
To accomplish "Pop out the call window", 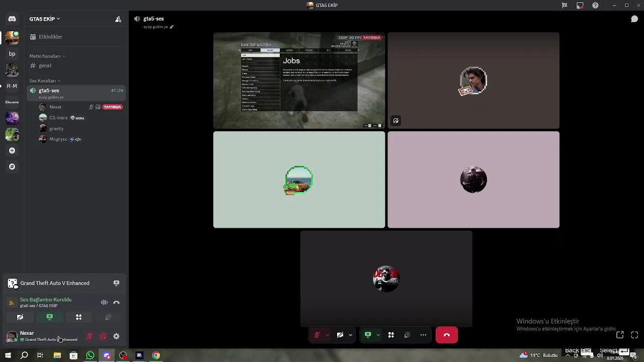I will (x=620, y=335).
